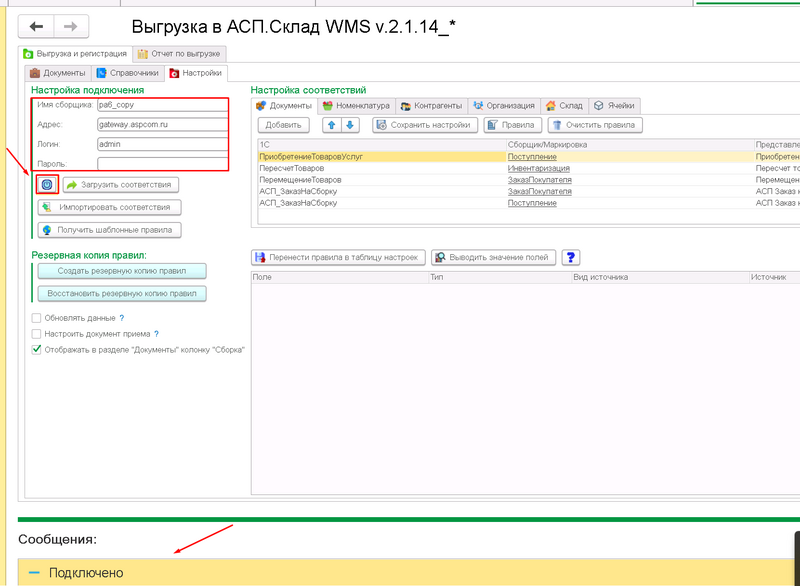The image size is (800, 586).
Task: Uncheck Отображать колонку Сборка checkbox
Action: pyautogui.click(x=37, y=350)
